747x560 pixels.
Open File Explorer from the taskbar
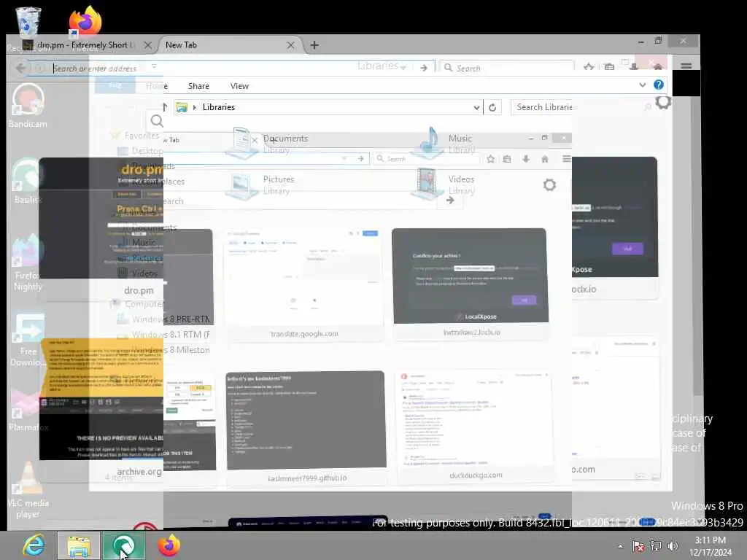click(79, 545)
